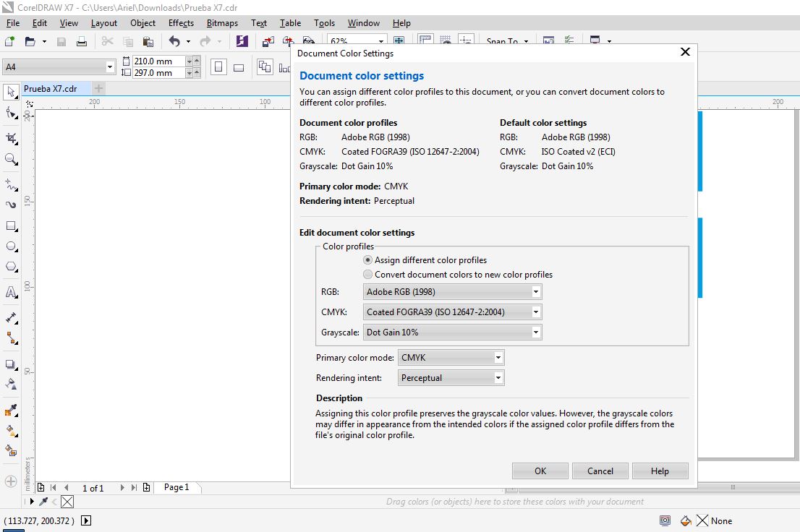Open the Tools menu

(325, 23)
